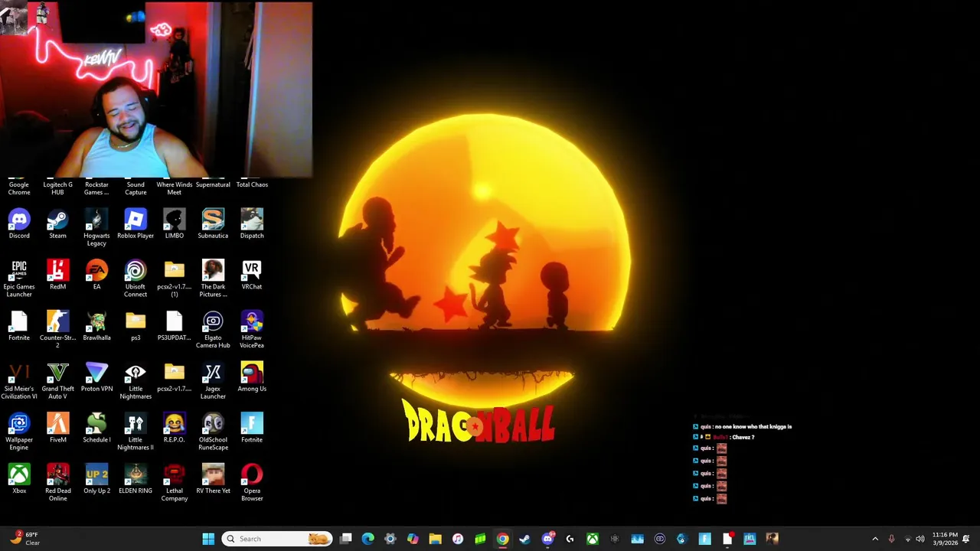Click the "Chavez ?" chat message
This screenshot has height=551, width=980.
click(742, 437)
